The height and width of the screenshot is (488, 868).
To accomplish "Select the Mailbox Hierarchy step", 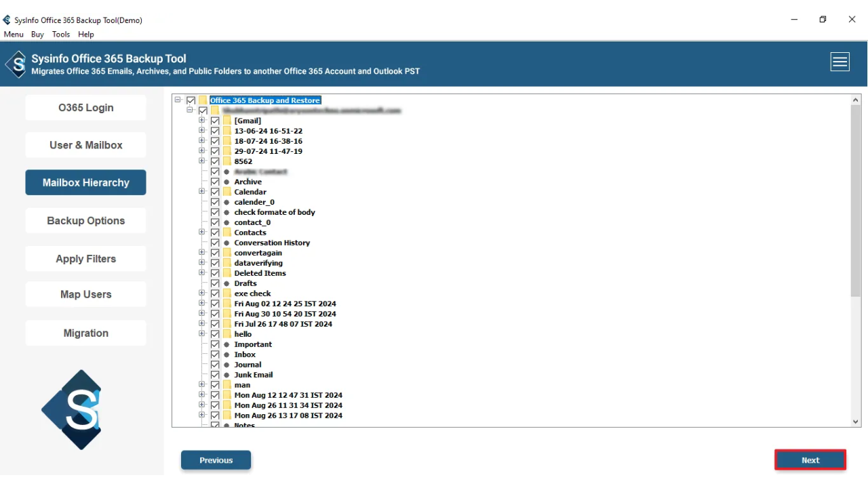I will [x=85, y=182].
